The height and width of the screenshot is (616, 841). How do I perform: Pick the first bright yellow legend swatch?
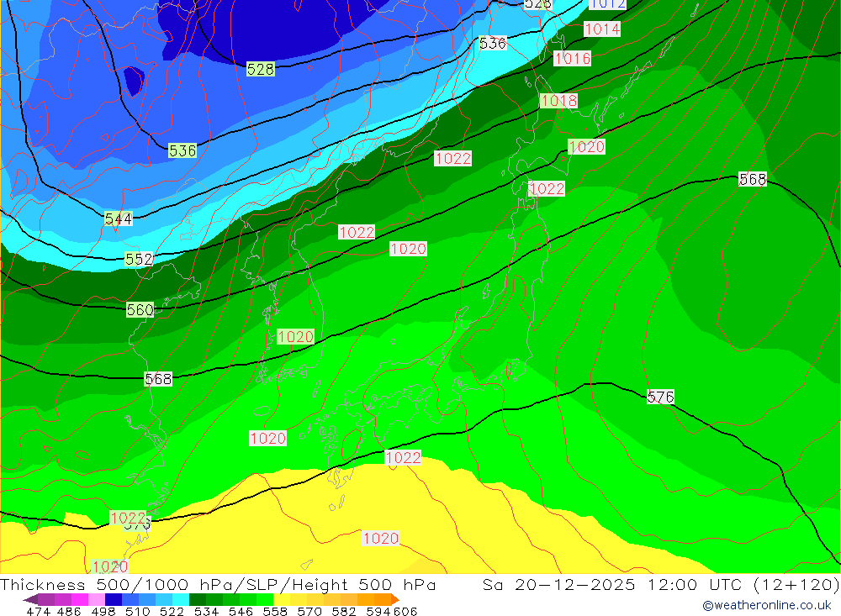282,599
